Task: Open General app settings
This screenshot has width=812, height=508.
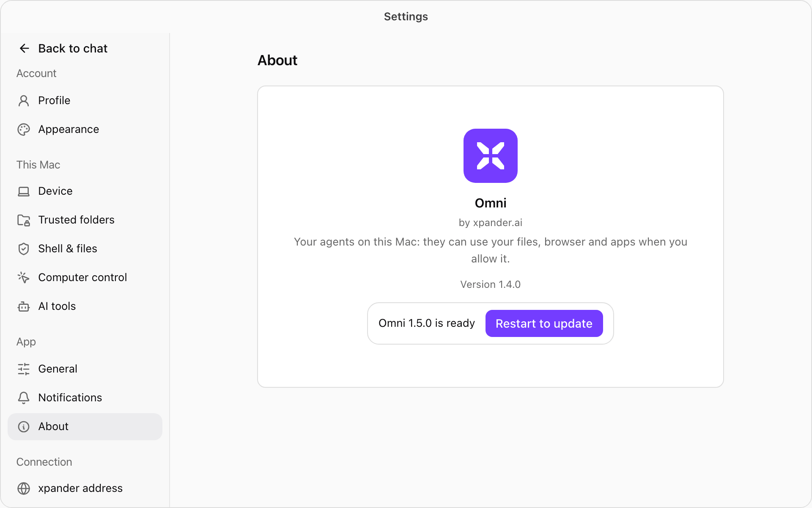Action: pyautogui.click(x=85, y=369)
